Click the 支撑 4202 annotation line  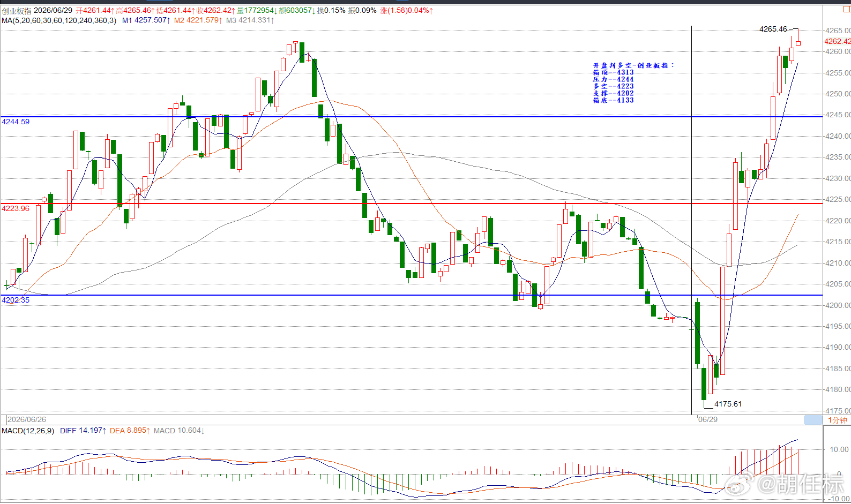(613, 93)
